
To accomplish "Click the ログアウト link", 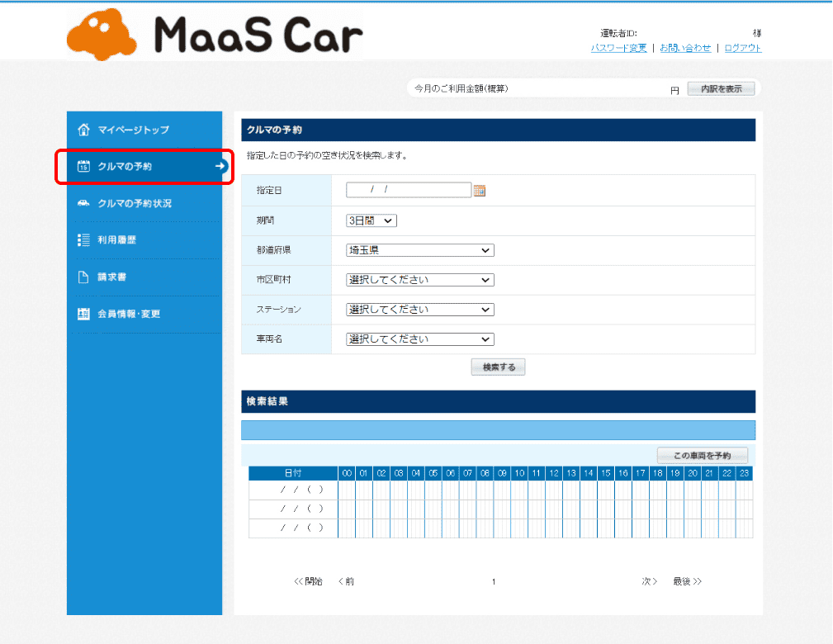I will coord(743,48).
